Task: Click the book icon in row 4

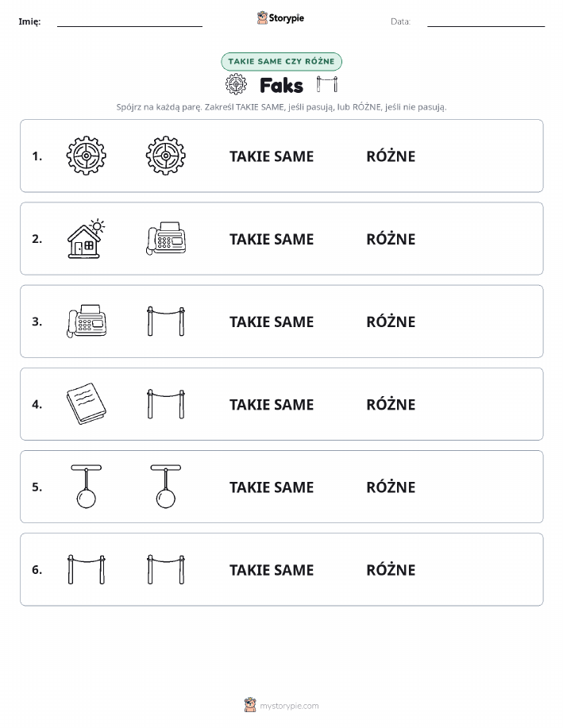Action: coord(86,403)
